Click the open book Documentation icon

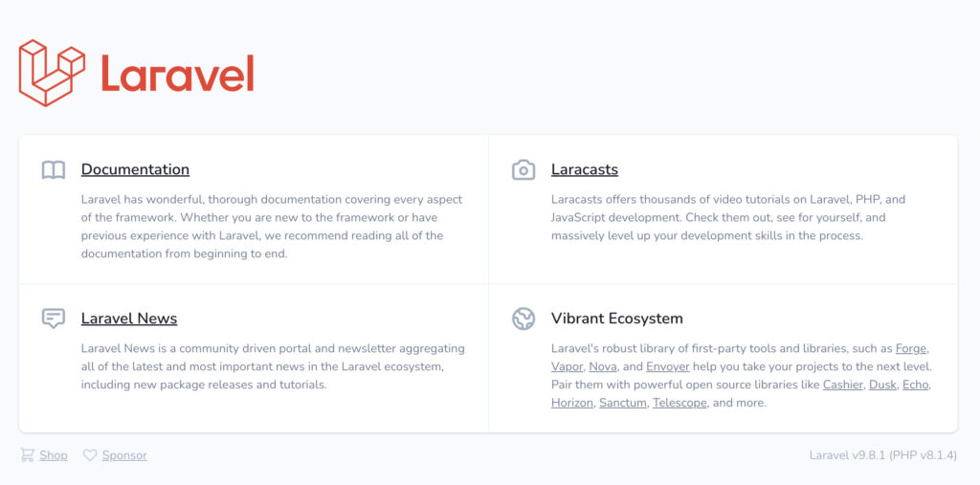pyautogui.click(x=54, y=170)
